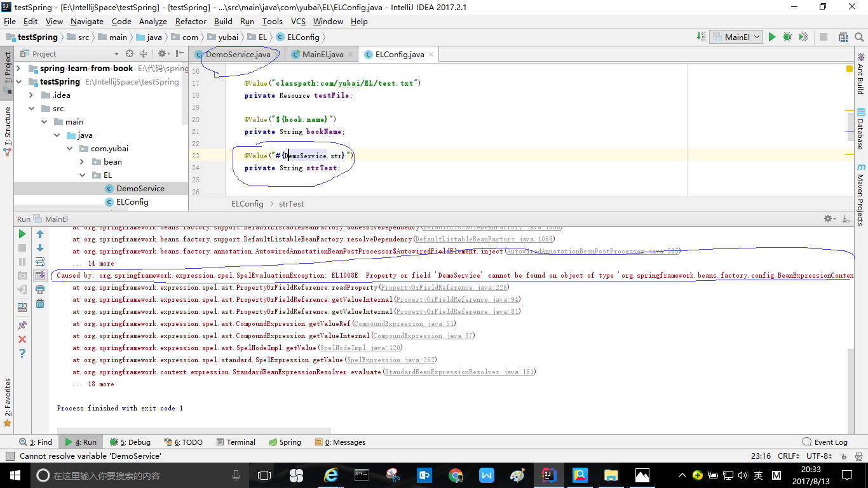Screen dimensions: 868x488
Task: Jump up the stack trace with the up arrow
Action: tap(40, 234)
